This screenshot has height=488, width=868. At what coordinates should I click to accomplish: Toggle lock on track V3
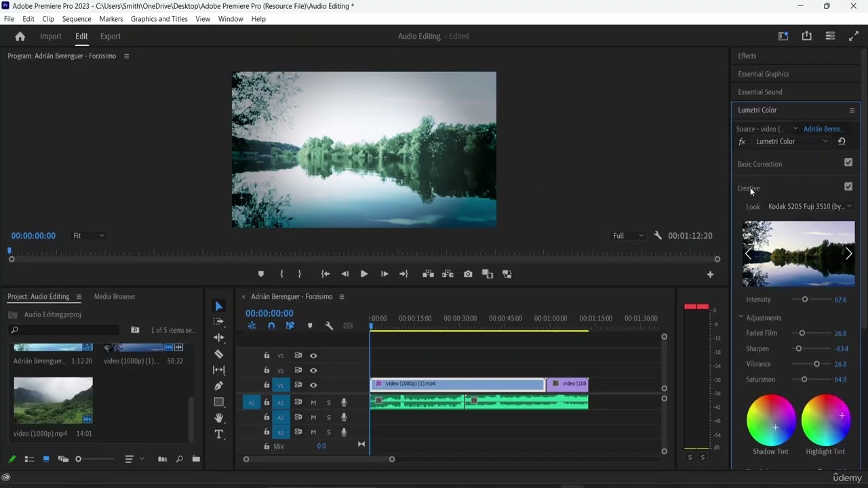pos(267,356)
